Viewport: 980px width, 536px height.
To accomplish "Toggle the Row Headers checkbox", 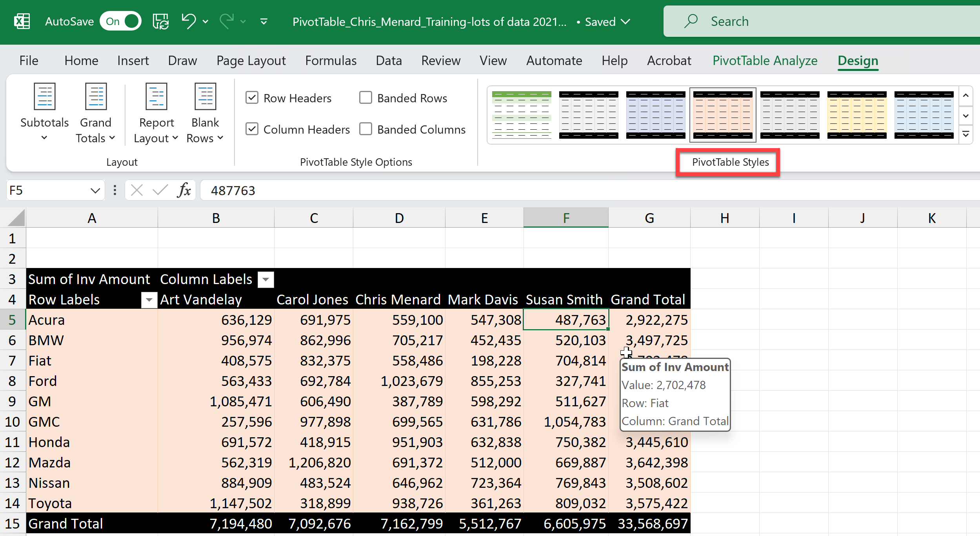I will point(252,98).
